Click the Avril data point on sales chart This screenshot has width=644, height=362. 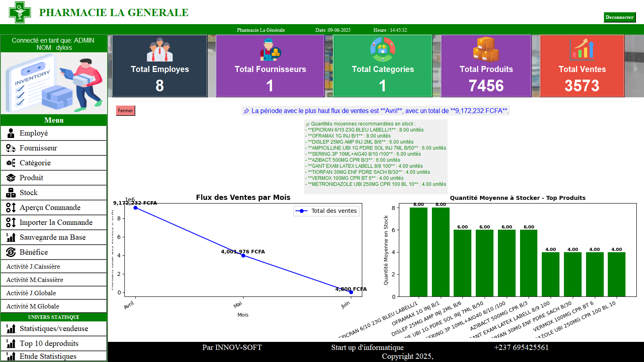click(x=136, y=208)
